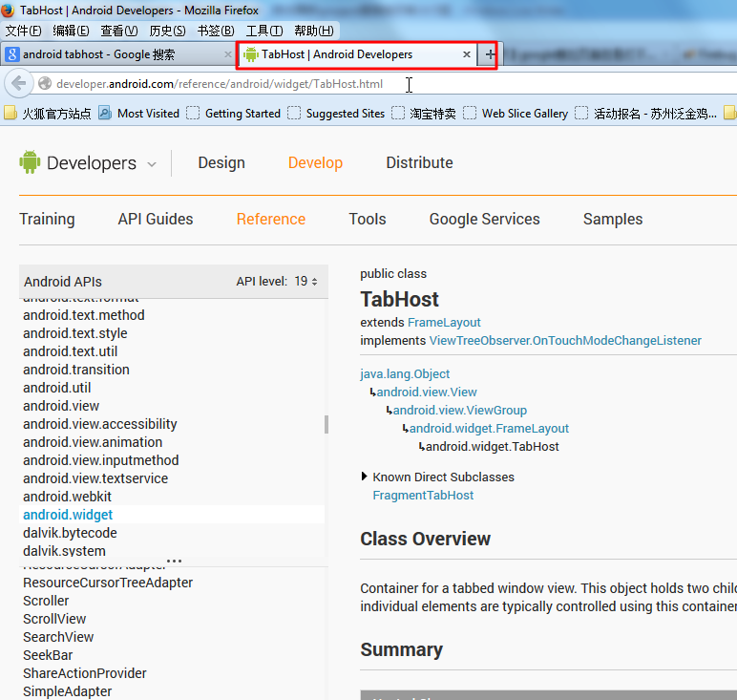Open 活动报名 bookmark

(646, 114)
